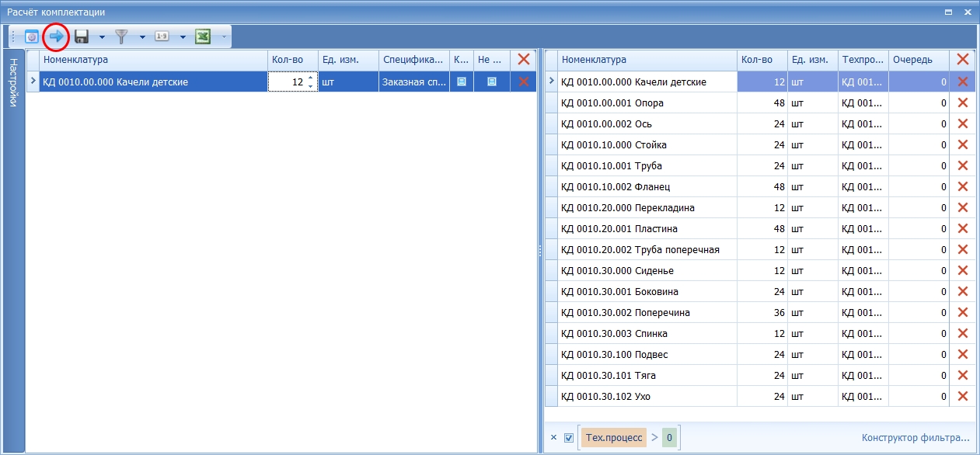This screenshot has height=455, width=980.
Task: Clear all rows via right header red X
Action: 962,60
